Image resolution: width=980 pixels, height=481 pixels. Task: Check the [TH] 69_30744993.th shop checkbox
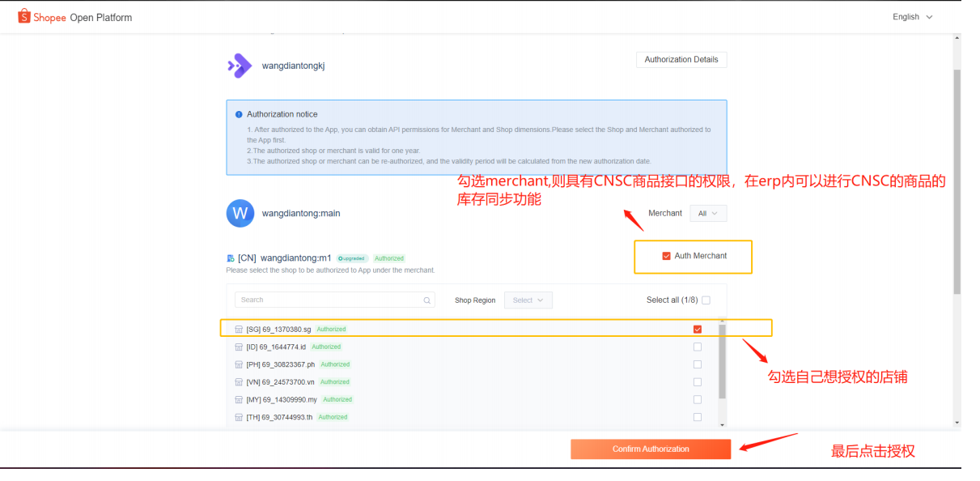pos(698,417)
